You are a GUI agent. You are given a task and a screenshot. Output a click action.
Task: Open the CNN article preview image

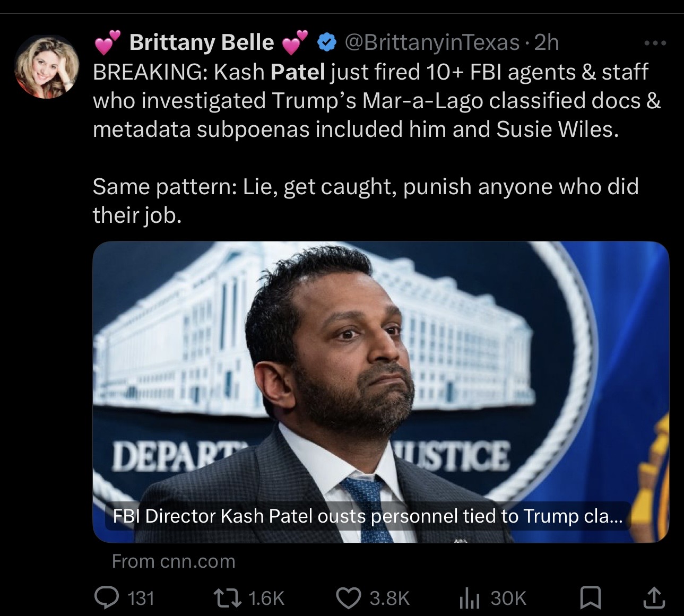coord(380,371)
